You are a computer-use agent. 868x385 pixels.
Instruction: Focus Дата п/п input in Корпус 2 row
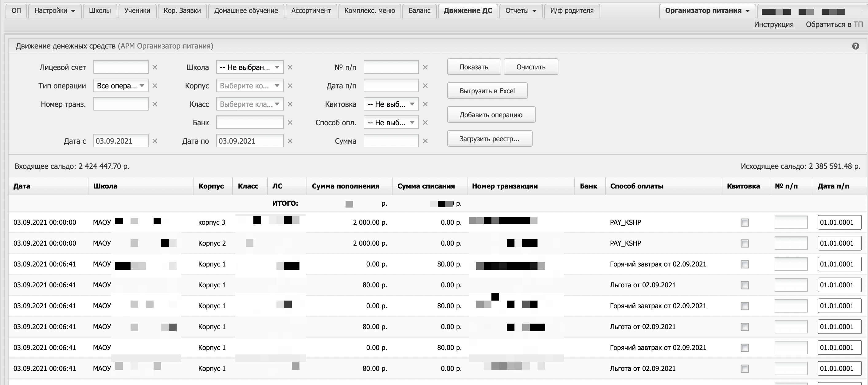tap(839, 243)
